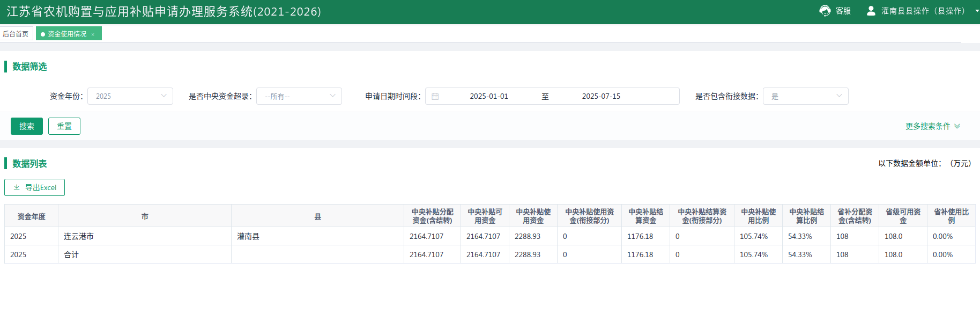Close the 资金使用情况 tab

(x=93, y=34)
